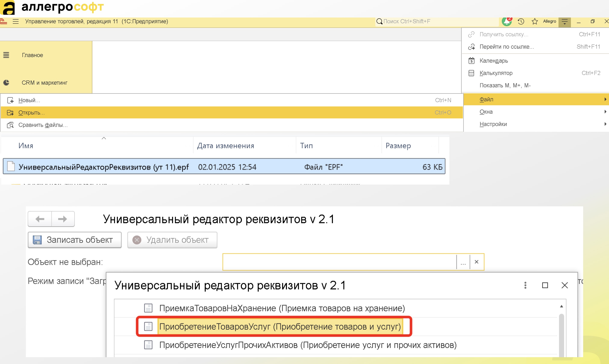Sort by Дата изменения column header
Screen dimensions: 609x364
244,146
